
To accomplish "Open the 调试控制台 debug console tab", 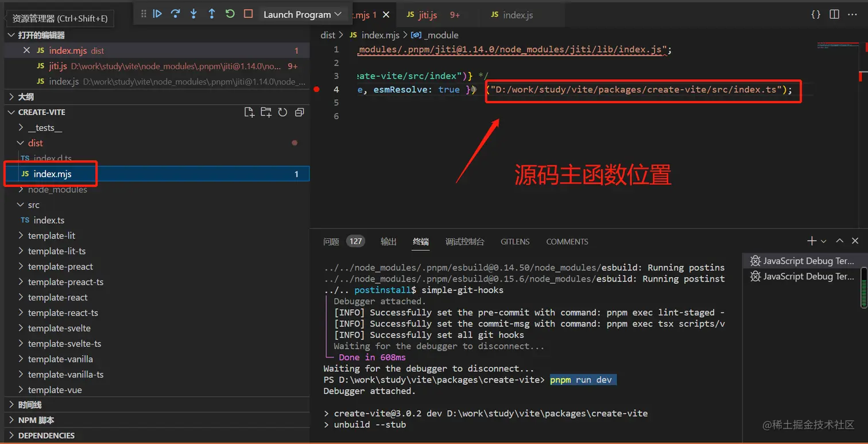I will tap(465, 242).
